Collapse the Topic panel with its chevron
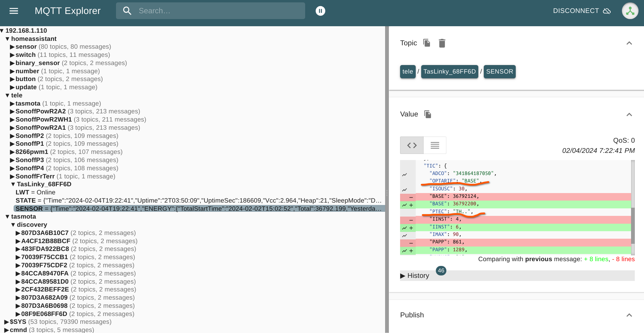 (629, 43)
